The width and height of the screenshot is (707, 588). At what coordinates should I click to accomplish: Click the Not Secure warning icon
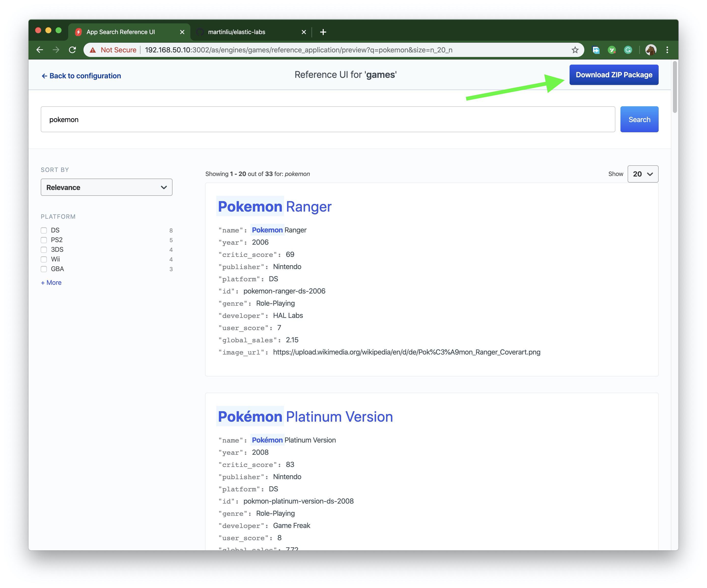93,50
